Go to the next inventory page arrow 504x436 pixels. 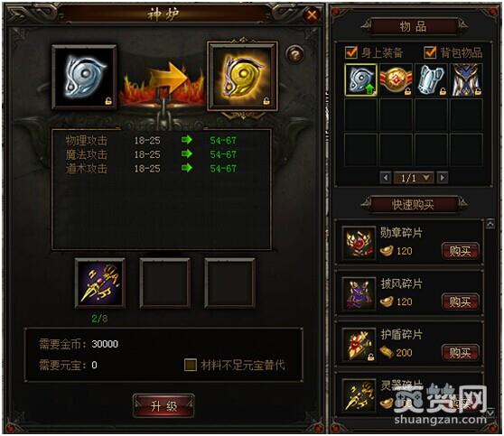[443, 178]
